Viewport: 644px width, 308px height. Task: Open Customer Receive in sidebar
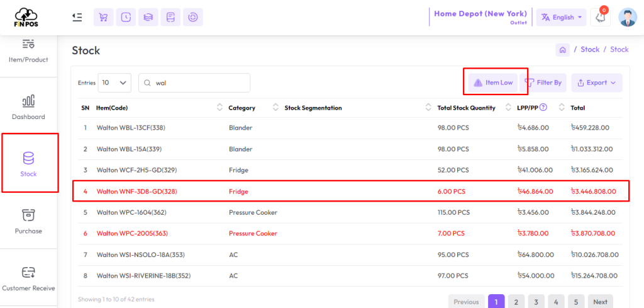coord(28,279)
